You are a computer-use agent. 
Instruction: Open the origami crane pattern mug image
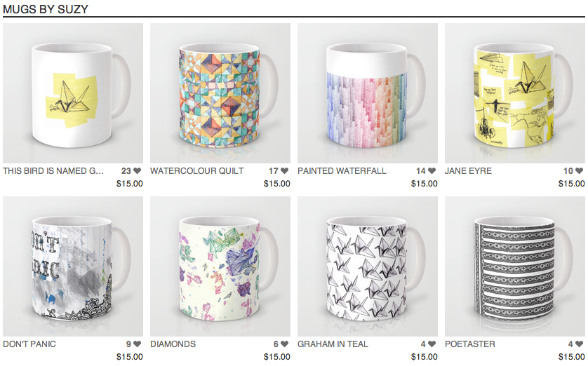click(368, 266)
